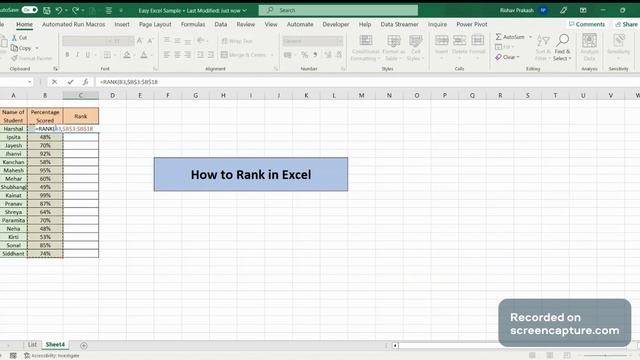Switch to the Page Layout tab
The image size is (640, 360).
click(155, 24)
